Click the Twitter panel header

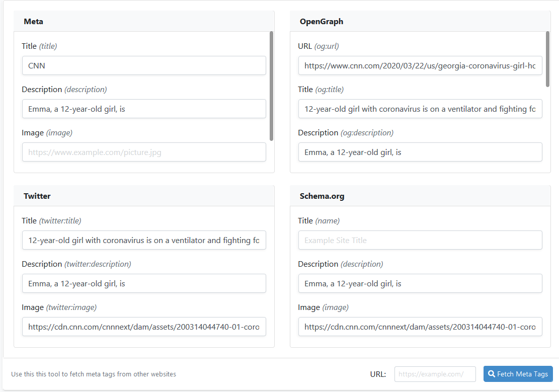144,196
